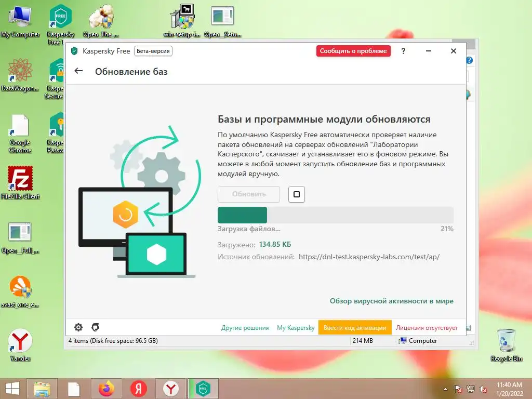
Task: Click the Бета-версия badge
Action: [x=153, y=51]
